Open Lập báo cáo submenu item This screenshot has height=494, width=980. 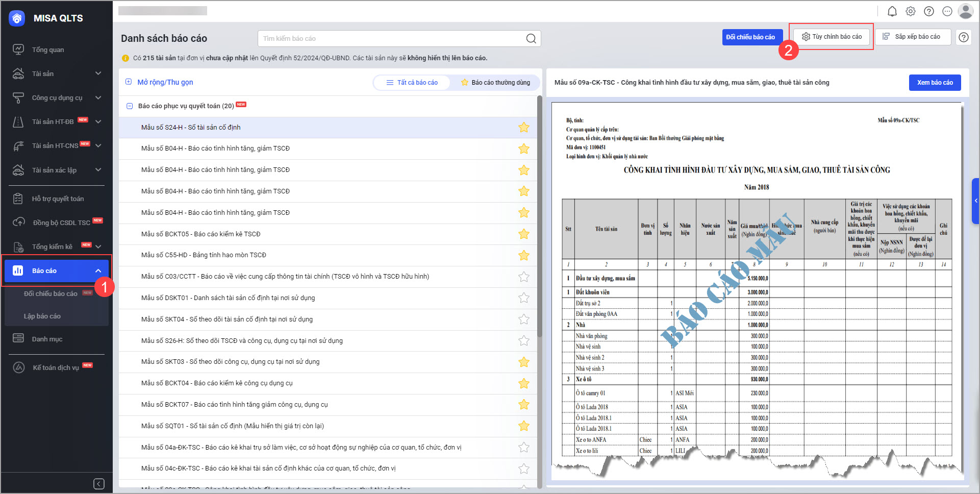(42, 316)
